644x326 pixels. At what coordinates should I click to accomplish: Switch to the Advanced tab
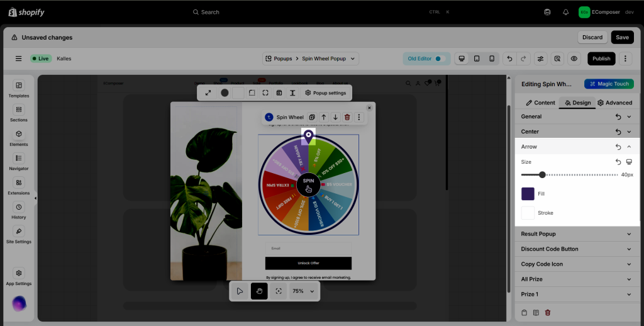pos(614,103)
